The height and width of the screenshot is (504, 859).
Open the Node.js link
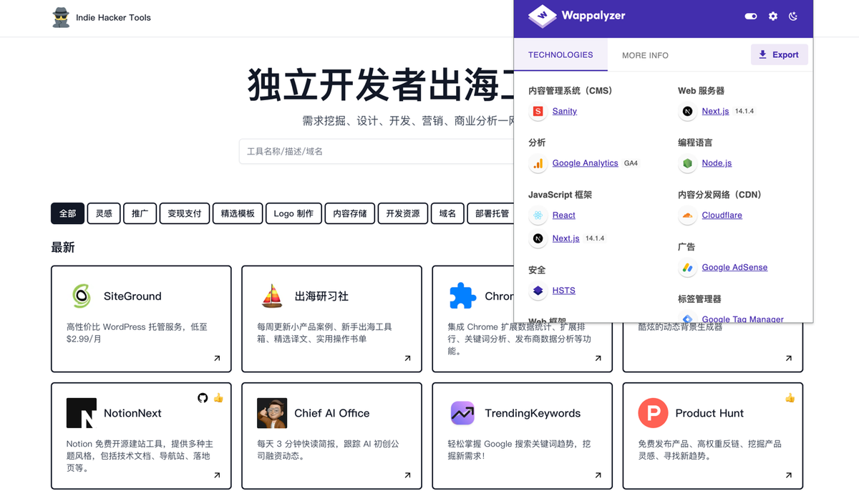tap(717, 163)
